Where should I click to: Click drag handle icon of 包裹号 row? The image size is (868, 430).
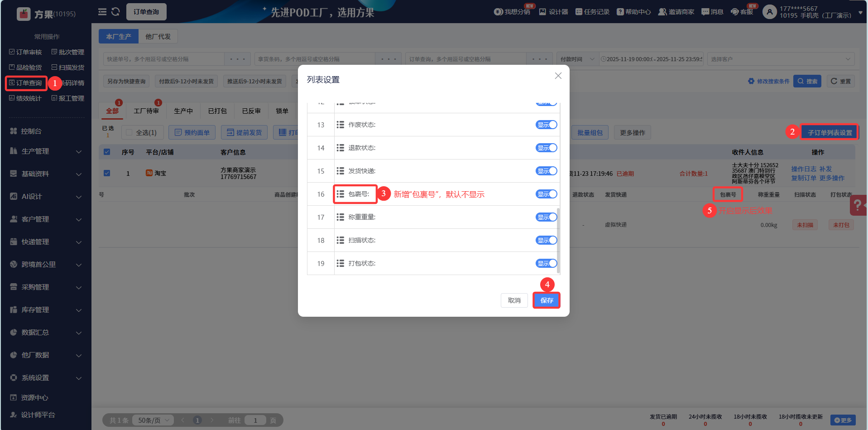[340, 194]
